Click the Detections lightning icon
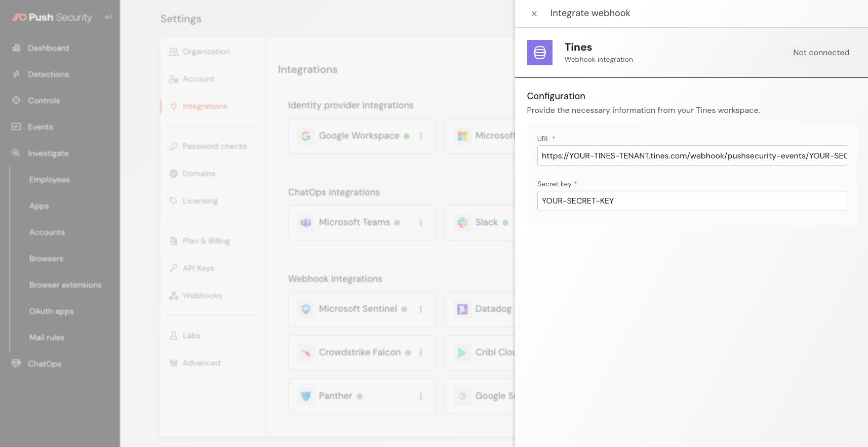 point(16,74)
